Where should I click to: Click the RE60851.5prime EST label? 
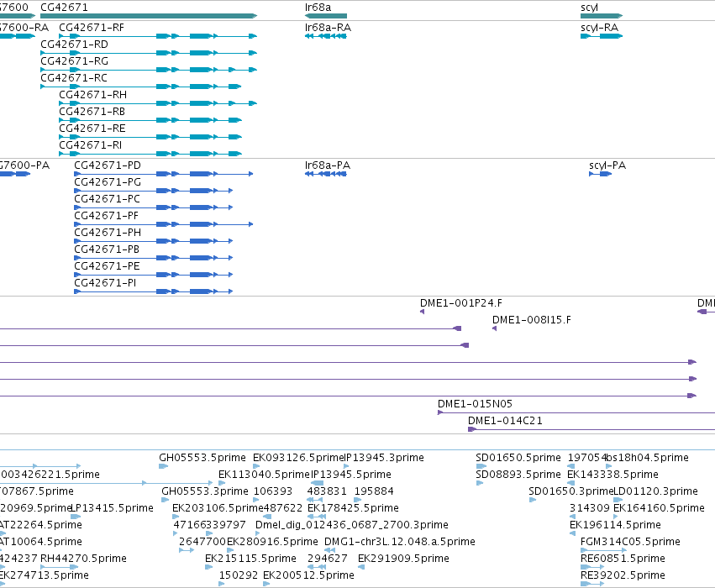point(623,559)
